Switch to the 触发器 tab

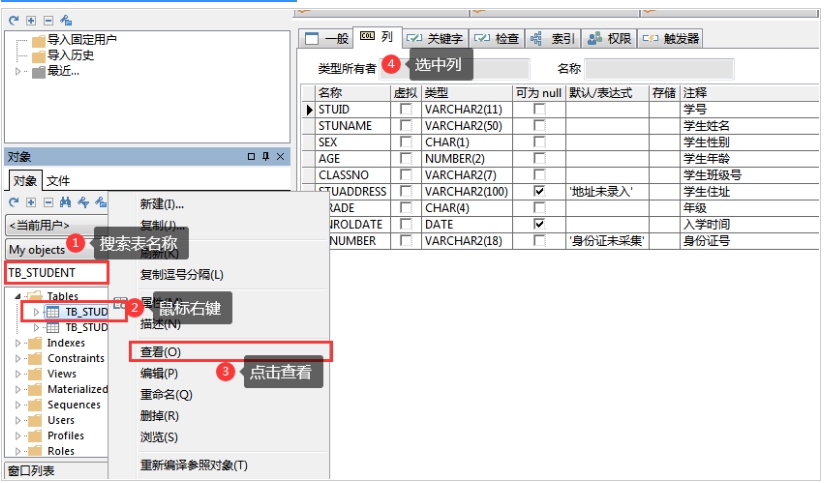click(x=671, y=38)
